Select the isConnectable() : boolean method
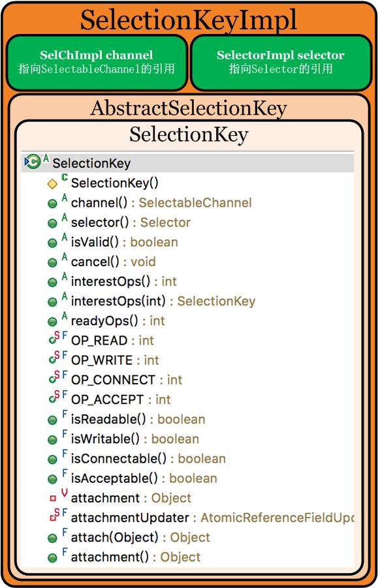The height and width of the screenshot is (588, 378). (148, 459)
